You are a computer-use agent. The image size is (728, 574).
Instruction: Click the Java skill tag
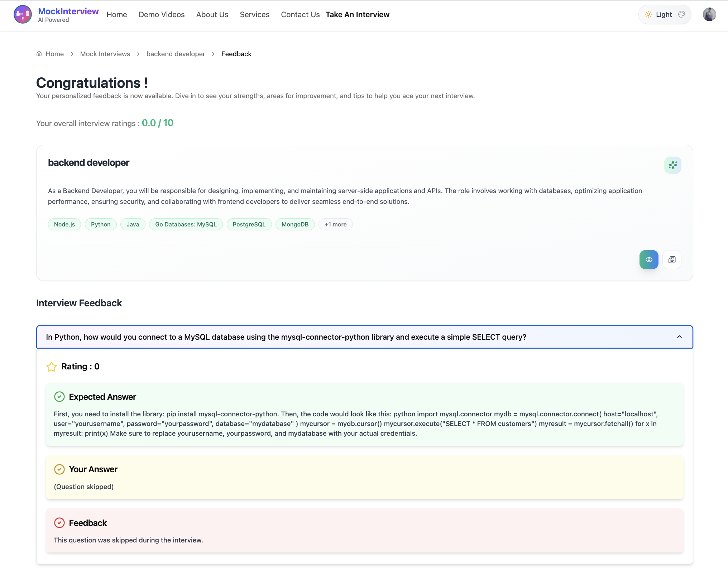133,224
